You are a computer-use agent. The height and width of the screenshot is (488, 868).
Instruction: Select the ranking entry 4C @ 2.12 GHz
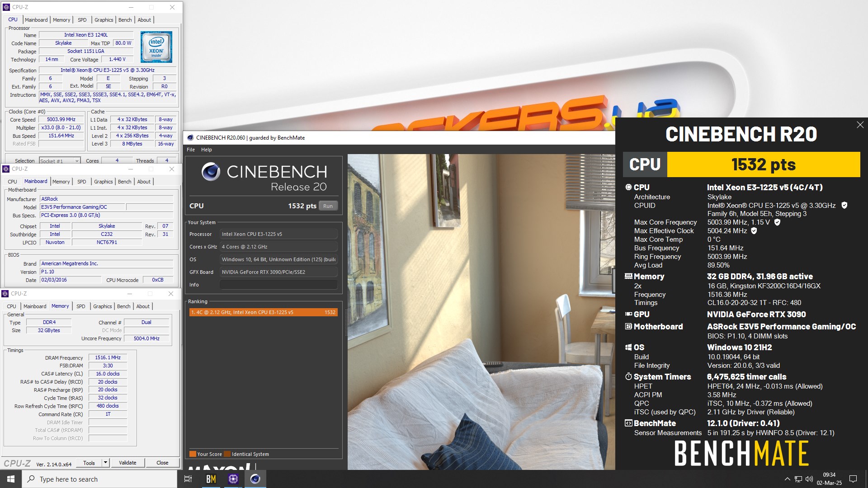click(x=263, y=312)
